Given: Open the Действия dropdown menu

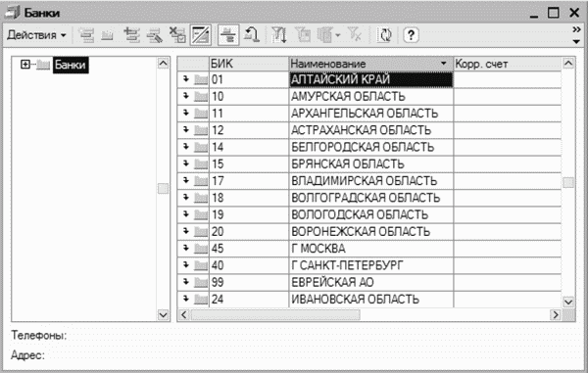Looking at the screenshot, I should coord(36,35).
